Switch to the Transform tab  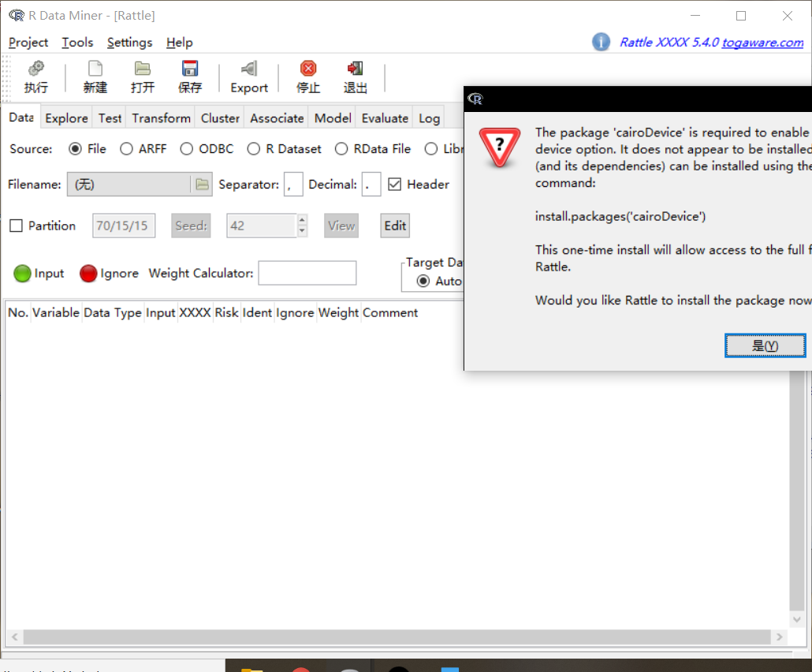pyautogui.click(x=161, y=118)
